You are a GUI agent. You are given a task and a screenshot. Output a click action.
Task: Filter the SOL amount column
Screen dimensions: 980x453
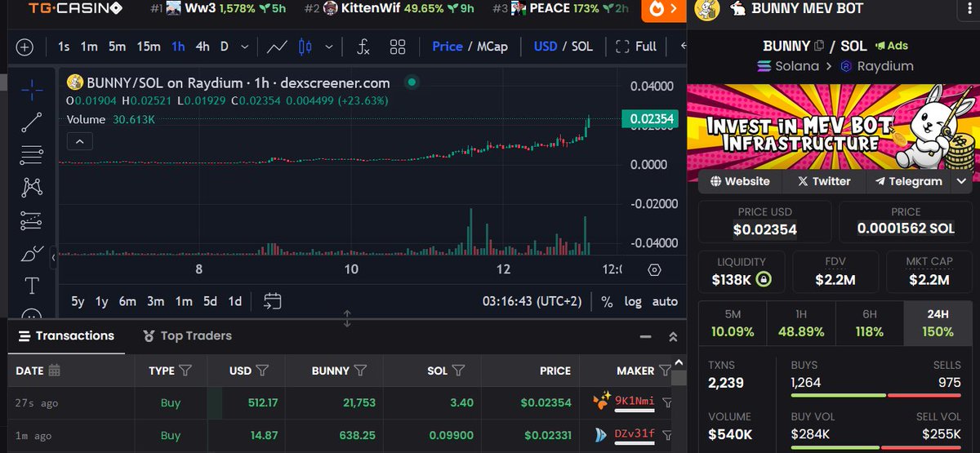point(458,371)
